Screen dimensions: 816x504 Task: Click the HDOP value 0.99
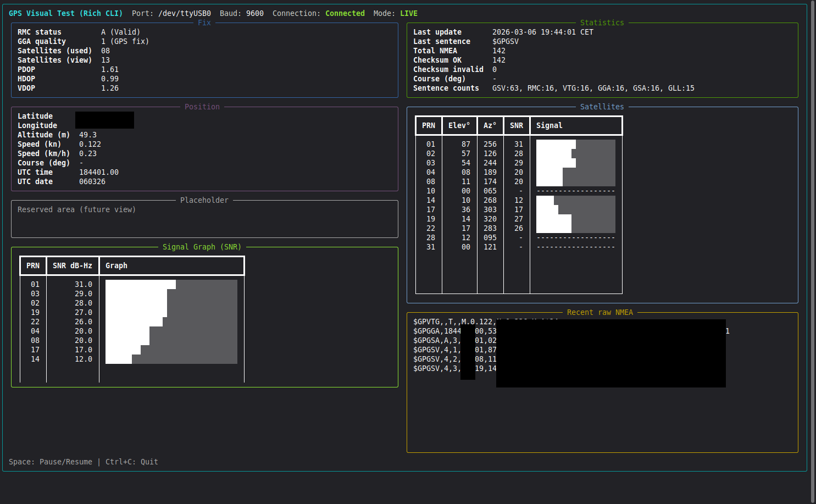[x=110, y=79]
